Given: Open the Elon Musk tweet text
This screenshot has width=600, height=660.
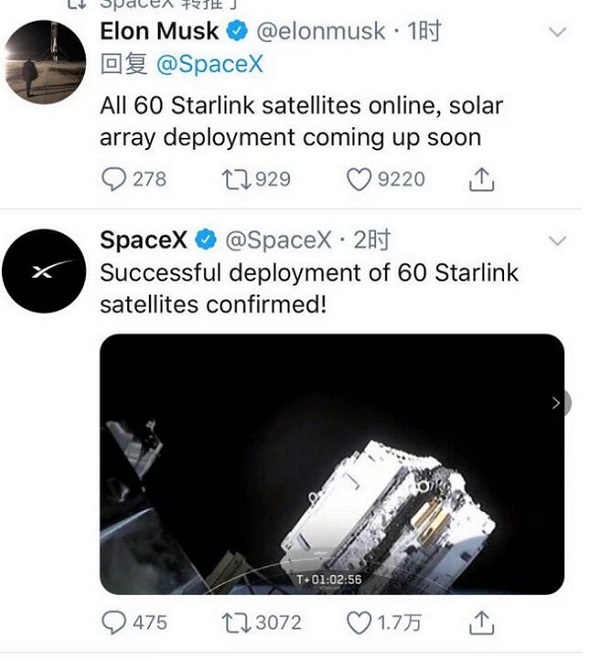Looking at the screenshot, I should pyautogui.click(x=300, y=120).
